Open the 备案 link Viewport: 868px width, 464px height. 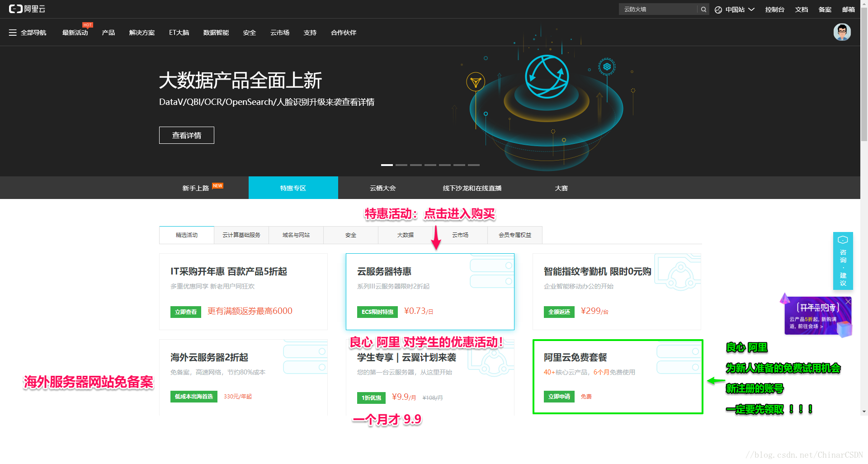[825, 9]
